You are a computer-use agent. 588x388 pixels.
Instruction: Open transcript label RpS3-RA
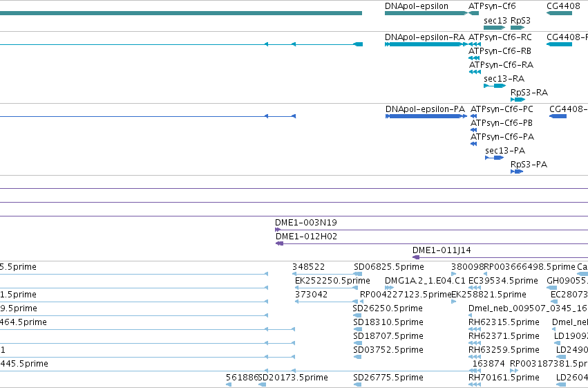[x=529, y=93]
